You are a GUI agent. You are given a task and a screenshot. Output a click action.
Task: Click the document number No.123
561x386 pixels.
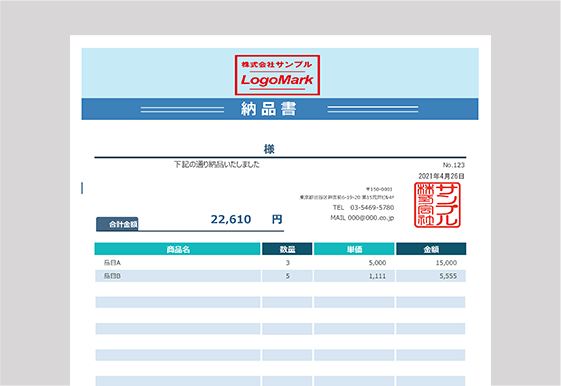pyautogui.click(x=453, y=165)
